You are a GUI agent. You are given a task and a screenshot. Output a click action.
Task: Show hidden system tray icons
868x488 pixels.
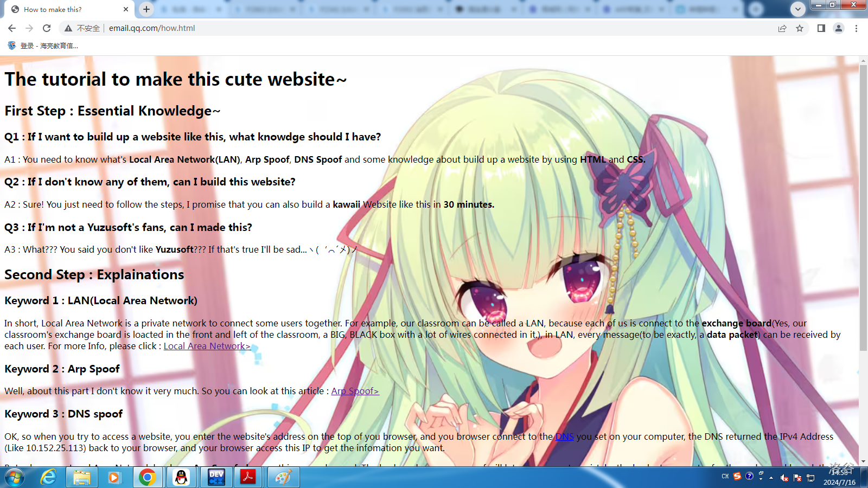771,478
